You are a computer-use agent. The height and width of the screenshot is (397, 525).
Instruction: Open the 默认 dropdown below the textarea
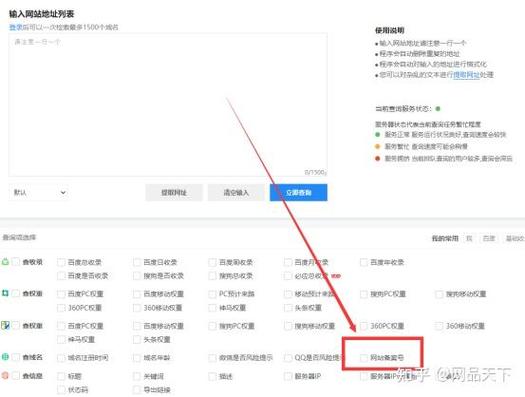39,192
